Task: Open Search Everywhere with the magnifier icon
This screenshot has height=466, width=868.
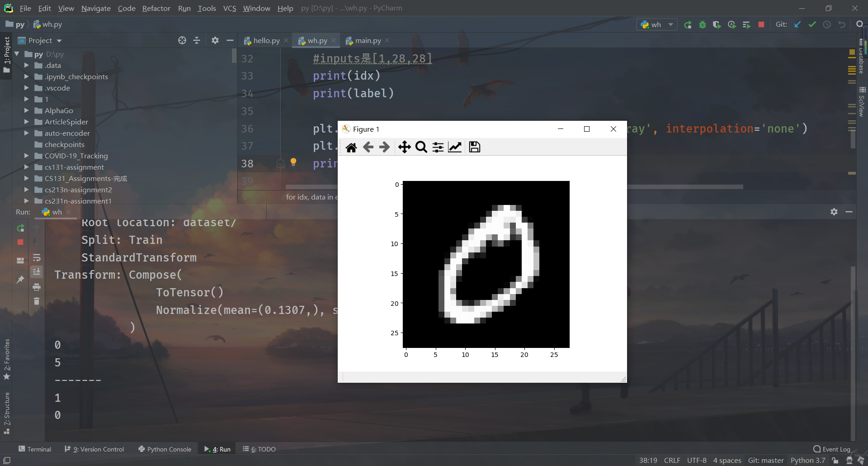Action: coord(859,24)
